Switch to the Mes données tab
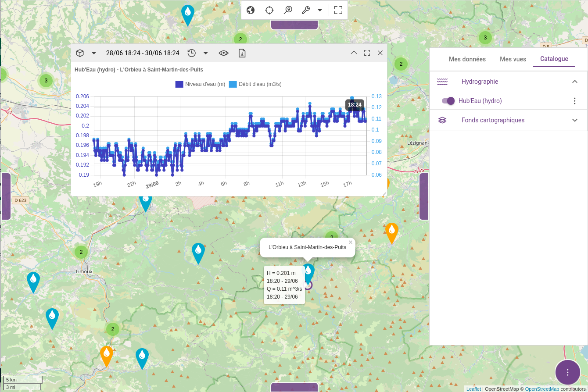588x392 pixels. pos(467,59)
